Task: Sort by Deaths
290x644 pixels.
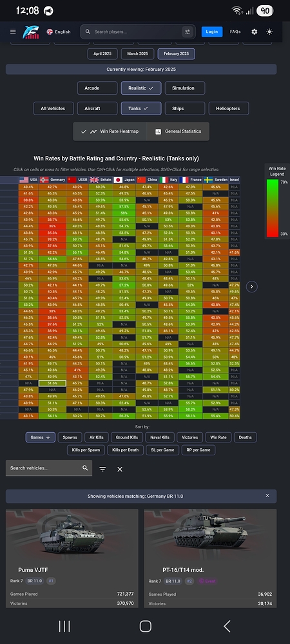Action: coord(246,437)
